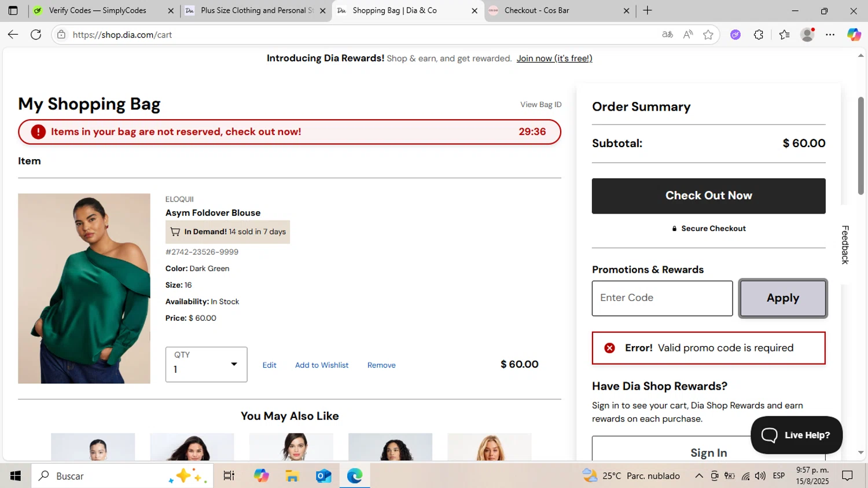The image size is (868, 488).
Task: Close the Verify Codes SimplyCodes tab
Action: click(x=171, y=10)
